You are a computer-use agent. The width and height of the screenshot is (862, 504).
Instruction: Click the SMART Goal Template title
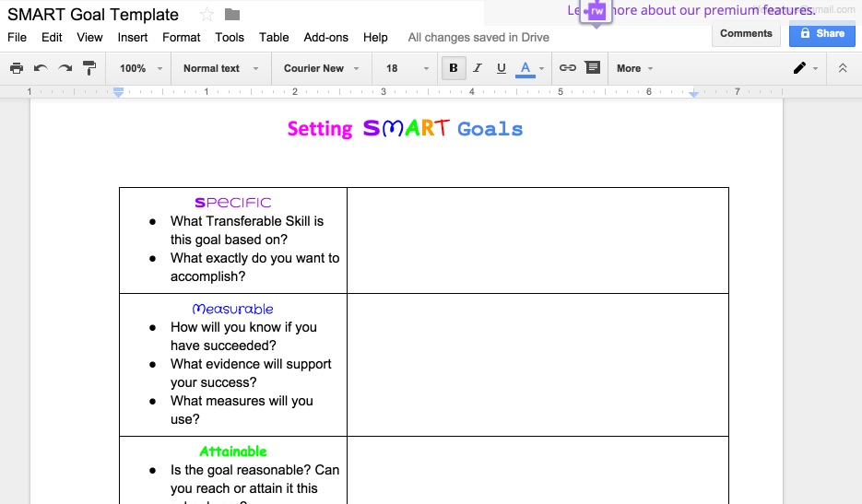click(x=93, y=15)
